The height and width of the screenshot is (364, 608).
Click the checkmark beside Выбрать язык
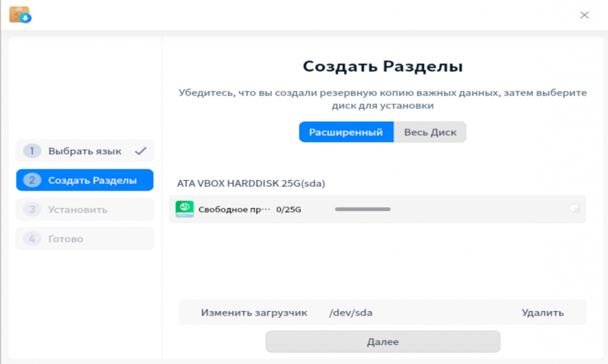point(140,150)
